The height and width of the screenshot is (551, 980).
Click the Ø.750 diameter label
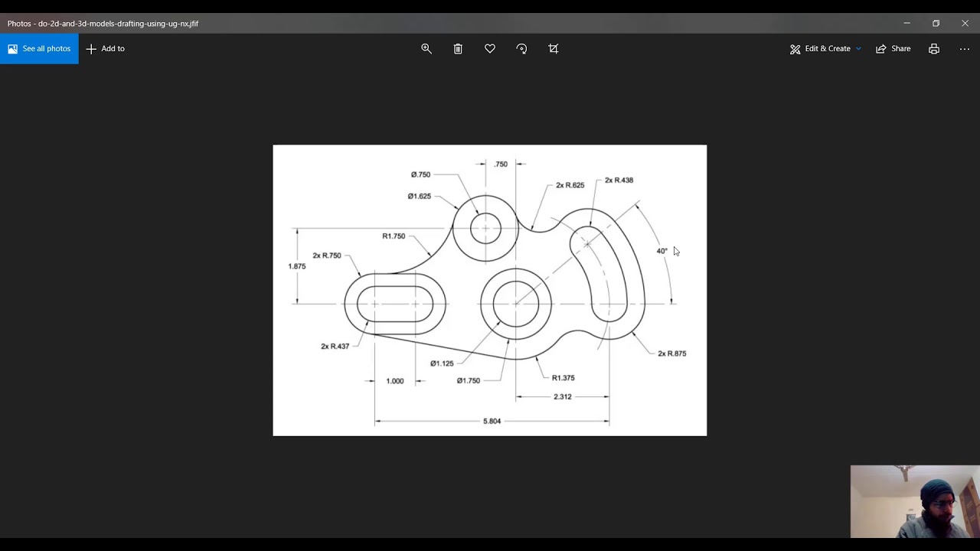pyautogui.click(x=420, y=174)
